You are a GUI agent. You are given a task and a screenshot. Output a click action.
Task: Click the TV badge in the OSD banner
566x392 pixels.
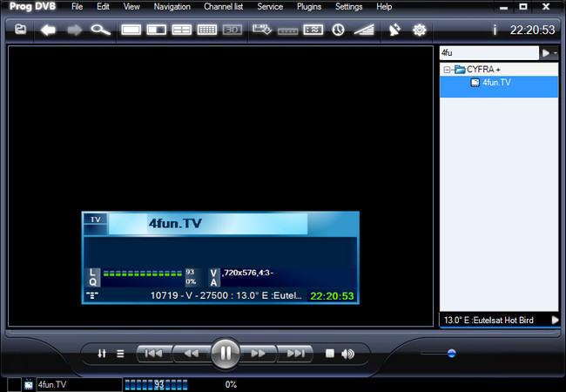pos(95,220)
